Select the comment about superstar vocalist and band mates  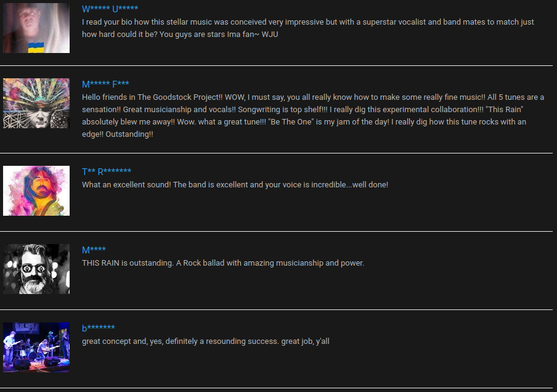[307, 28]
